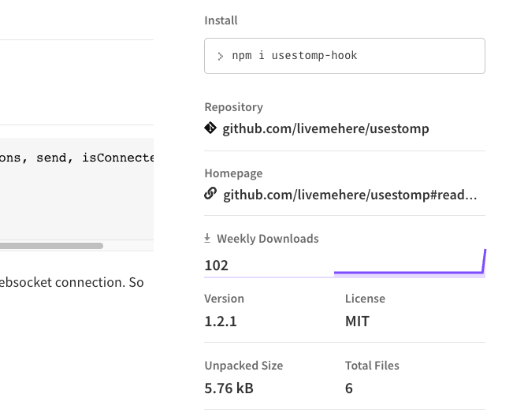
Task: Click the homepage chain link icon
Action: coord(210,194)
